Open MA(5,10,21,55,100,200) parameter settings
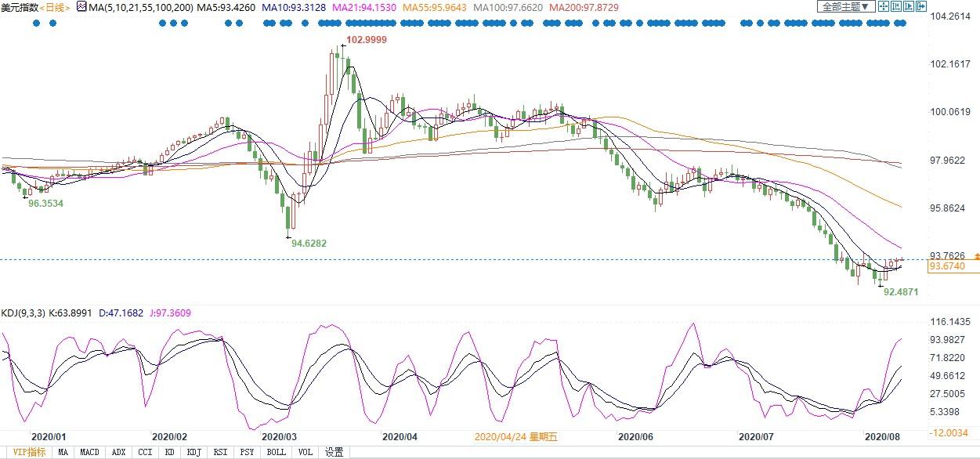Image resolution: width=980 pixels, height=459 pixels. pyautogui.click(x=135, y=7)
